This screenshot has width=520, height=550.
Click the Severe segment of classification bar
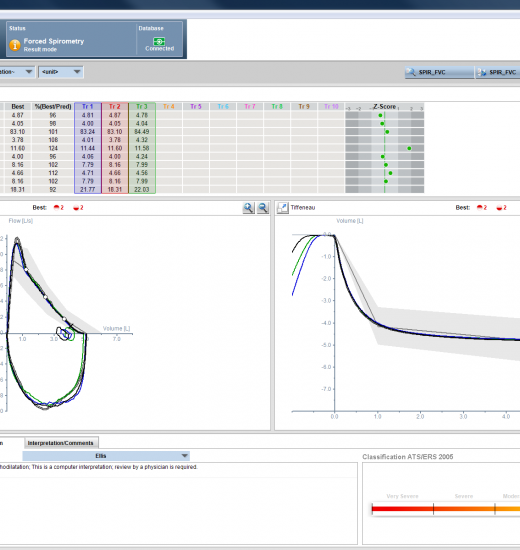pyautogui.click(x=464, y=509)
